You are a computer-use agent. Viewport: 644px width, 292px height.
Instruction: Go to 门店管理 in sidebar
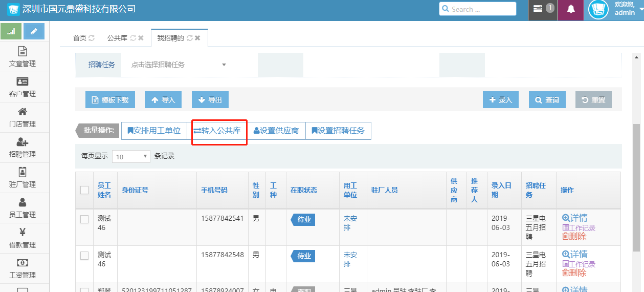(x=23, y=117)
